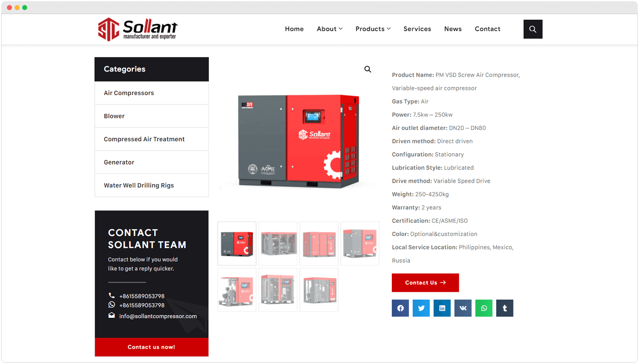Open the Services page
This screenshot has height=364, width=639.
click(417, 29)
